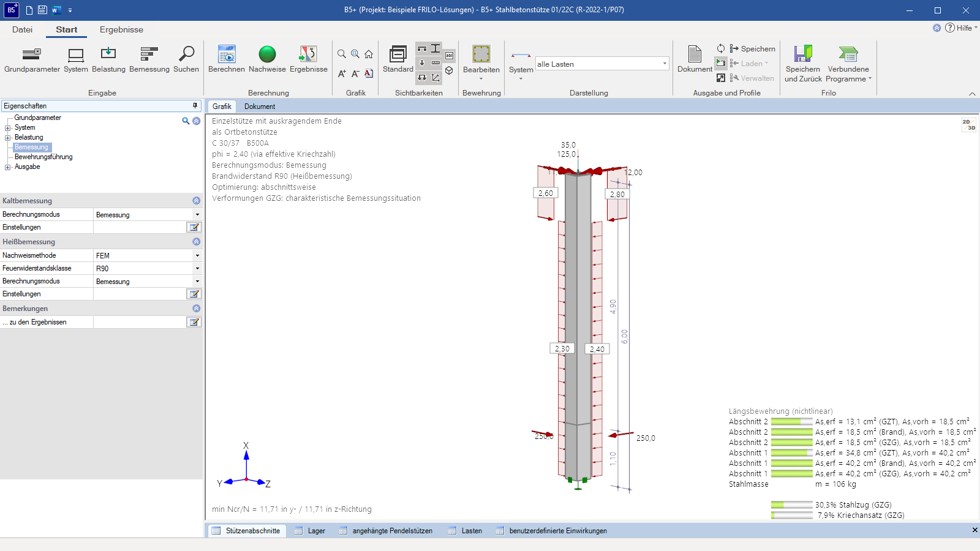980x551 pixels.
Task: Toggle 3D cube rendering visibility
Action: pyautogui.click(x=449, y=70)
